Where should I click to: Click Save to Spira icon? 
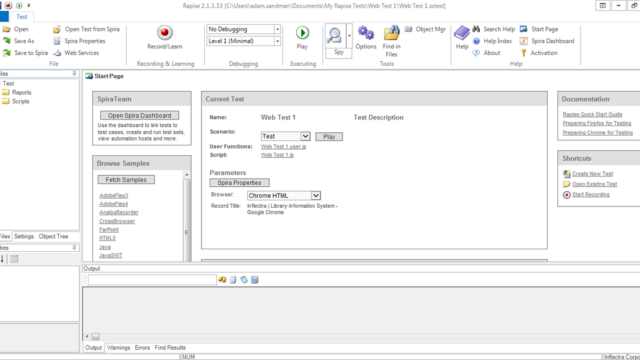(x=7, y=53)
